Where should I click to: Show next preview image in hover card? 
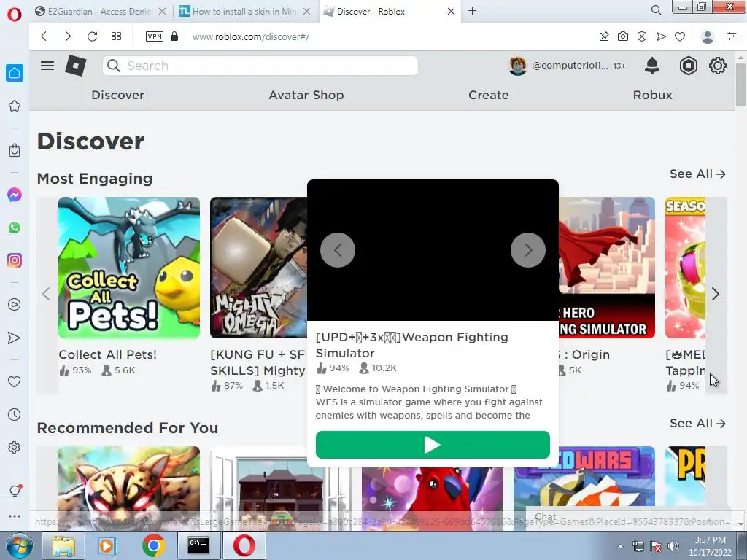[528, 250]
